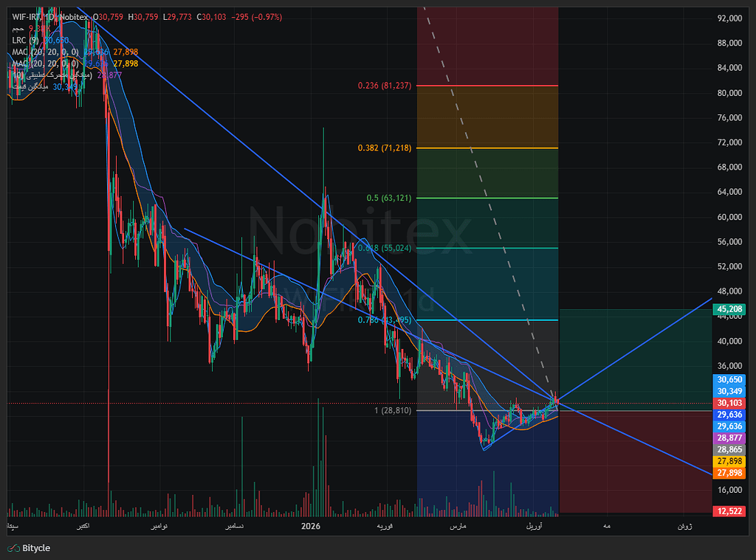This screenshot has height=560, width=756.
Task: Click the دسامبر label on time axis
Action: (x=234, y=526)
